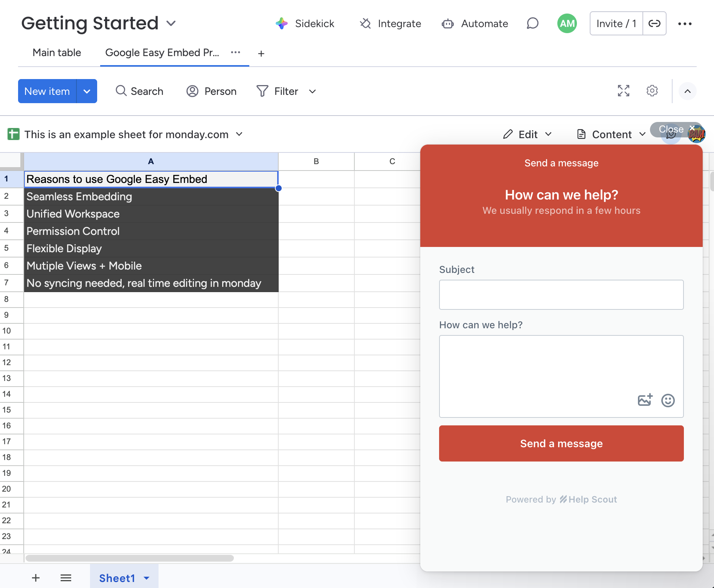The width and height of the screenshot is (714, 588).
Task: Select the cell 'Reasons to use Google Easy Embed'
Action: (151, 179)
